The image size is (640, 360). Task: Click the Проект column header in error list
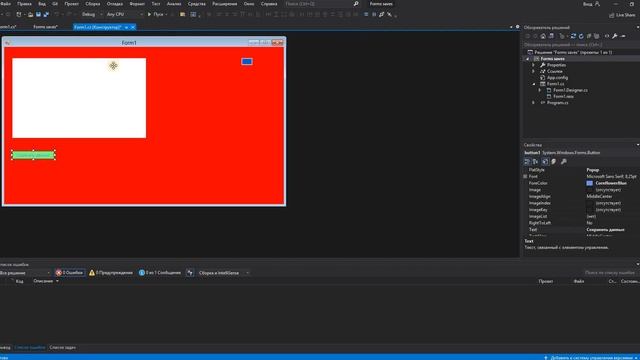(545, 281)
